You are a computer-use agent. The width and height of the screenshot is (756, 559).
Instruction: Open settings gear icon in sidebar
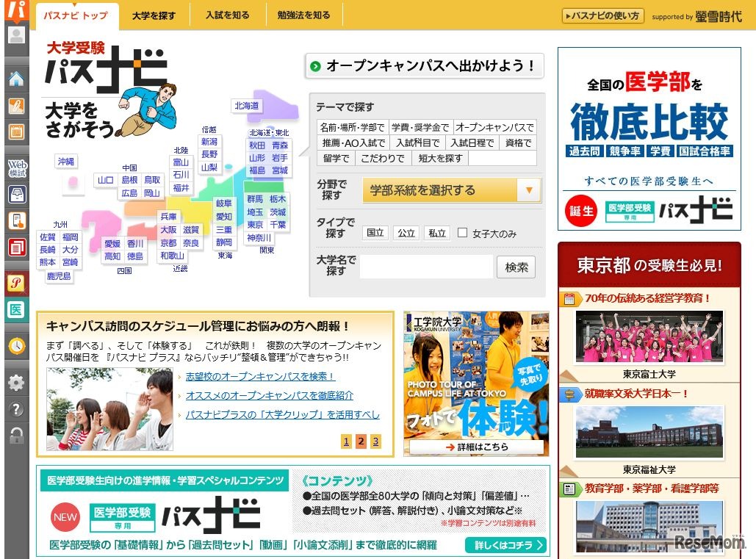17,383
